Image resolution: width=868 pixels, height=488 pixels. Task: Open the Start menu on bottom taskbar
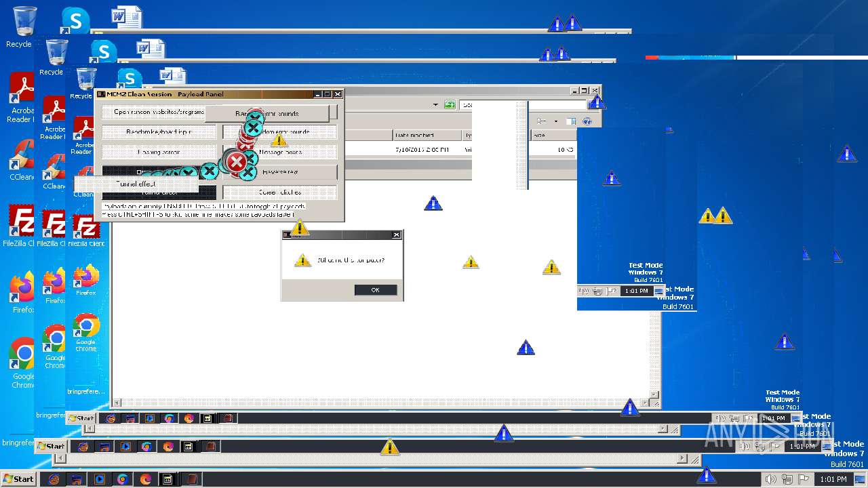pos(18,479)
